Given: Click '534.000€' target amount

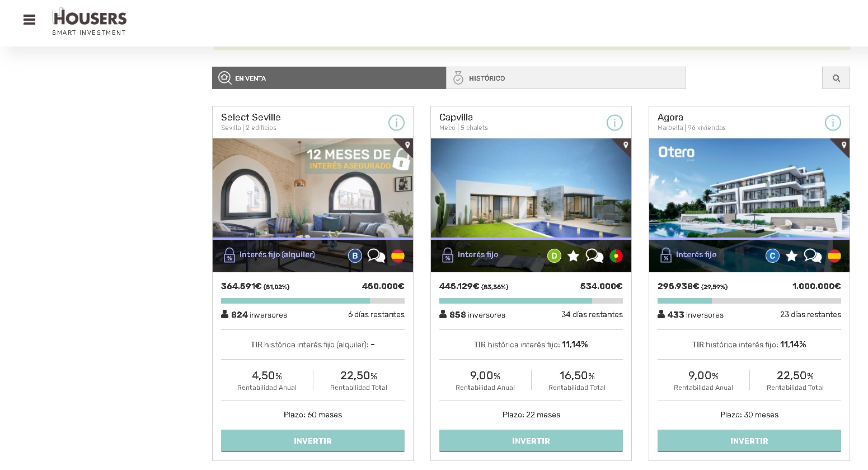Looking at the screenshot, I should click(x=602, y=286).
